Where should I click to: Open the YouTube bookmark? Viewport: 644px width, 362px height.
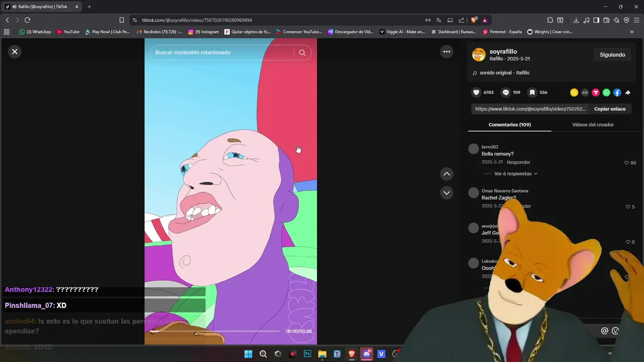click(x=68, y=32)
